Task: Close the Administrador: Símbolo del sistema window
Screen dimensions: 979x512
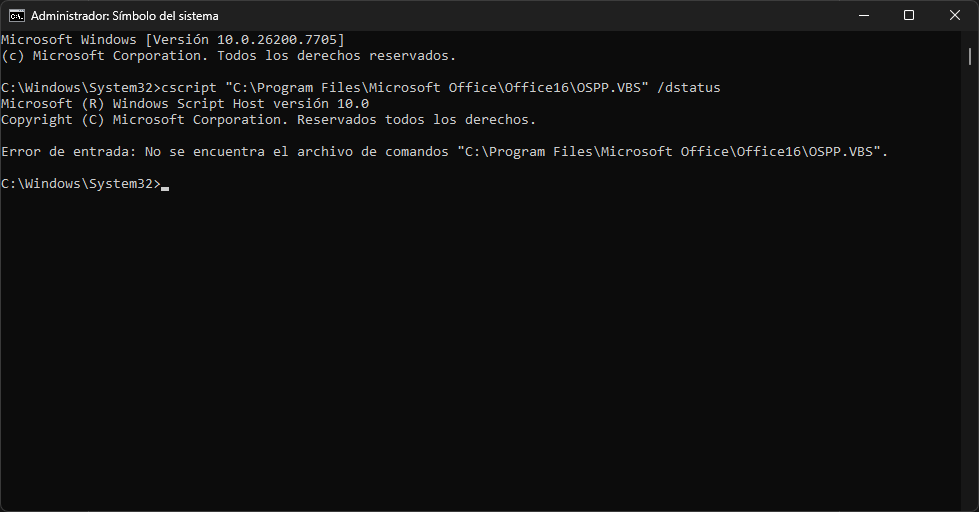Action: point(955,16)
